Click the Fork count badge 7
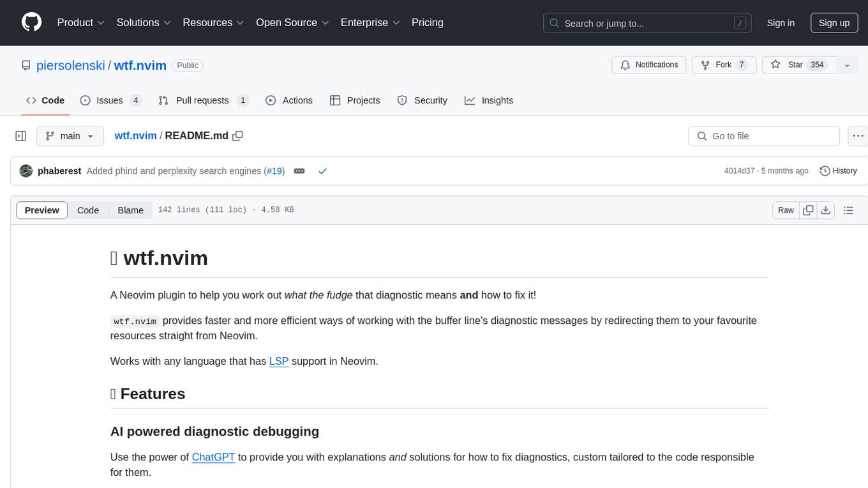The height and width of the screenshot is (488, 868). click(741, 65)
